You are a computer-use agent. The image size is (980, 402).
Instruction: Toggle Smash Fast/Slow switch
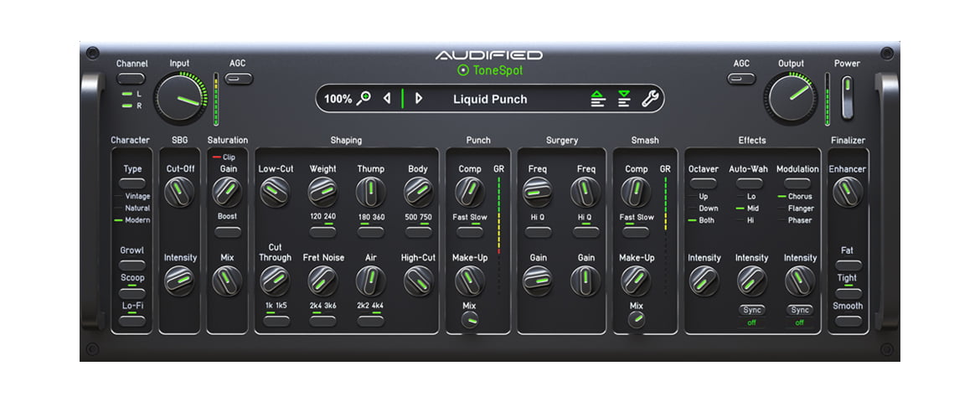(x=637, y=232)
